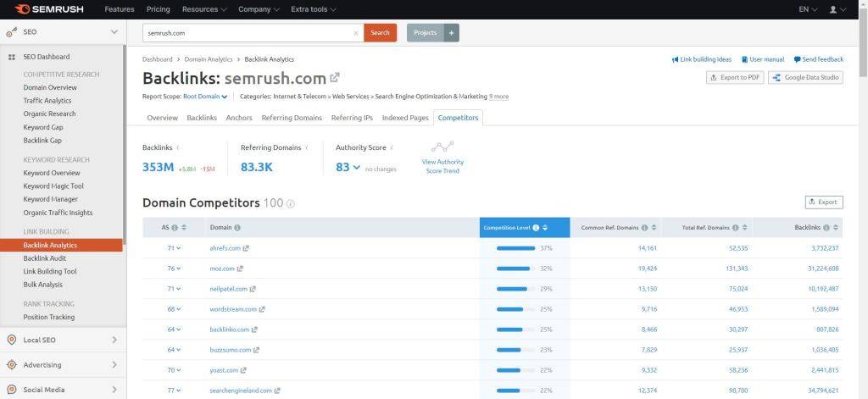The height and width of the screenshot is (399, 868).
Task: Switch to the Overview tab
Action: (x=162, y=118)
